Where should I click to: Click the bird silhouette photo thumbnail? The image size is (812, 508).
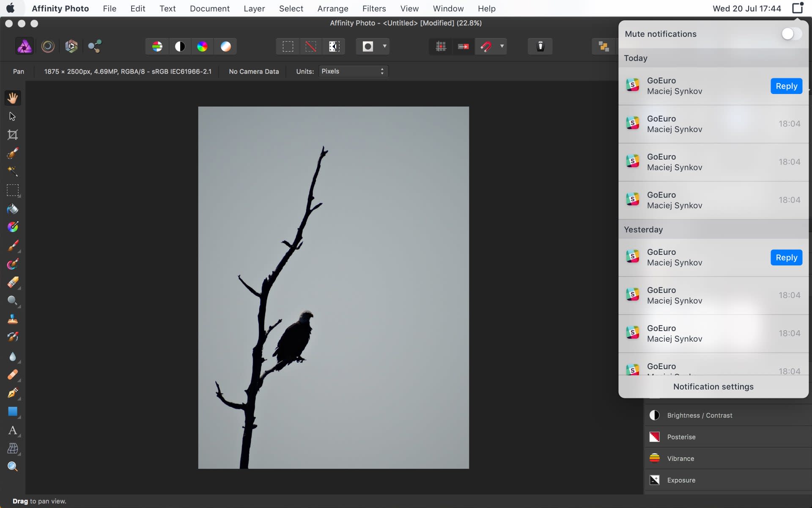pos(335,286)
